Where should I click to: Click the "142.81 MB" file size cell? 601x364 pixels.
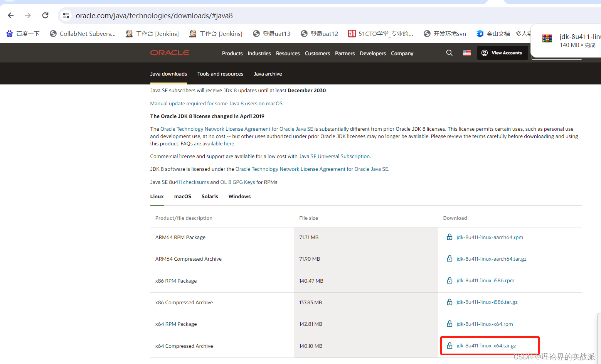click(366, 325)
